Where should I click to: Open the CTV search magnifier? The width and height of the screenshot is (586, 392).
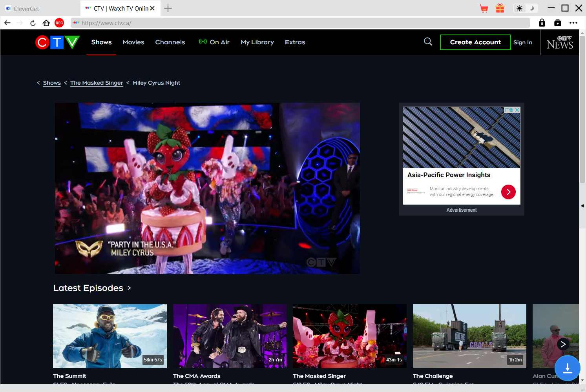coord(428,42)
